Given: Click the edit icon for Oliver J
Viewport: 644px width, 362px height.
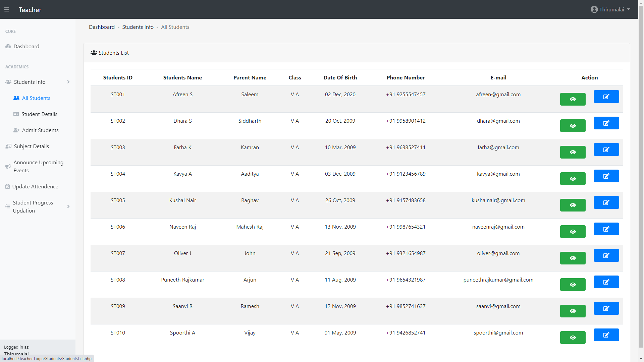Looking at the screenshot, I should [x=606, y=255].
